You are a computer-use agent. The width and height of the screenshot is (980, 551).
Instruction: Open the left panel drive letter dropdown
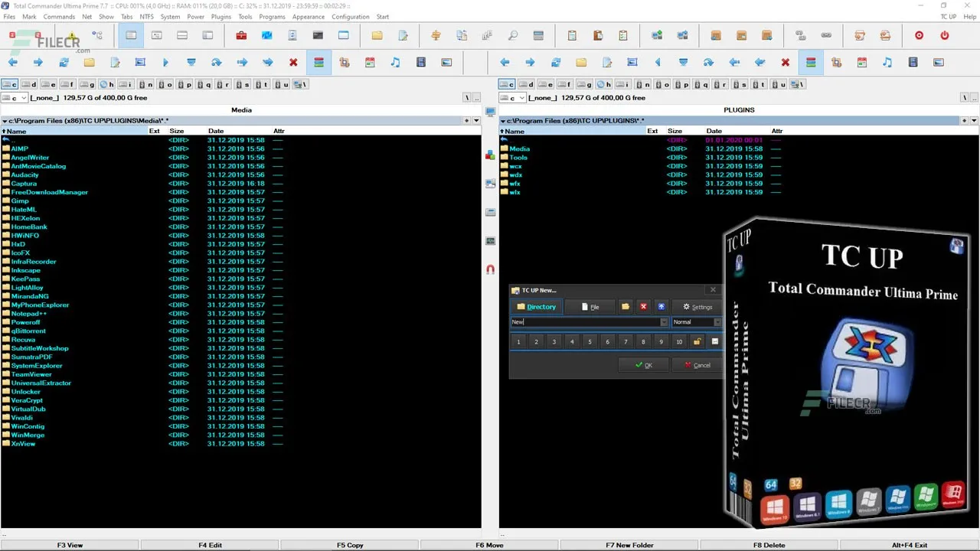point(15,98)
